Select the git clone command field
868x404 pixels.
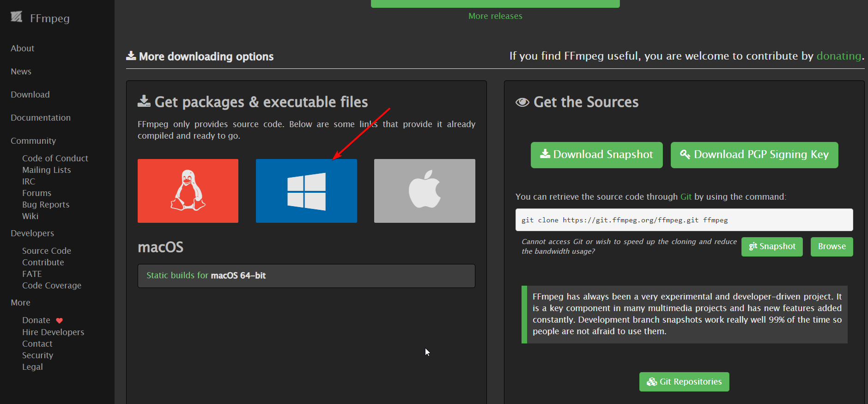[x=684, y=220]
